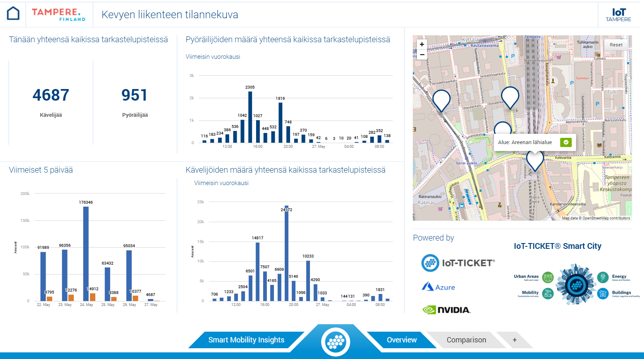Select the Energy plug icon
The width and height of the screenshot is (644, 359).
[x=603, y=277]
